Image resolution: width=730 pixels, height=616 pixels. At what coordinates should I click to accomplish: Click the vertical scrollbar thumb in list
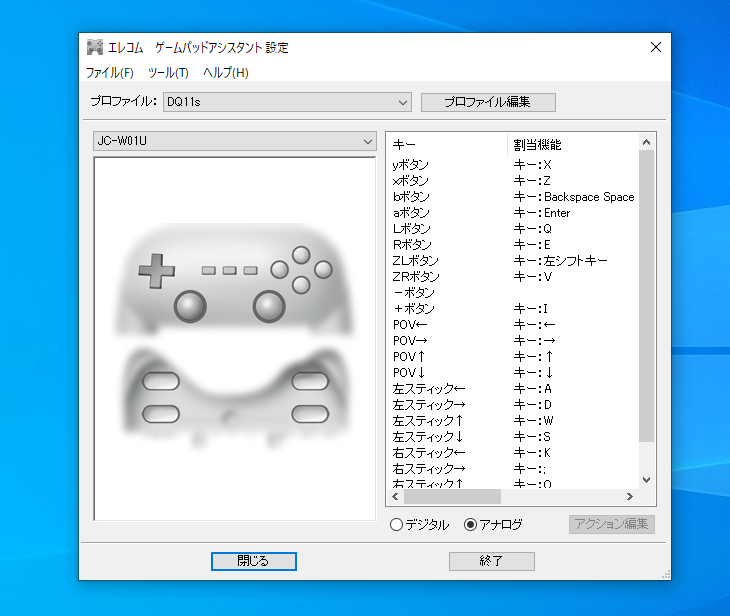[646, 296]
